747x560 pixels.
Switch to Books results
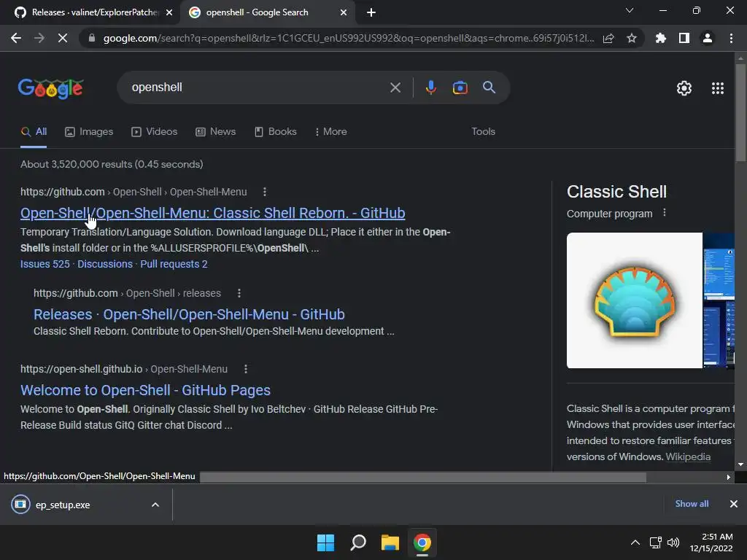coord(276,132)
